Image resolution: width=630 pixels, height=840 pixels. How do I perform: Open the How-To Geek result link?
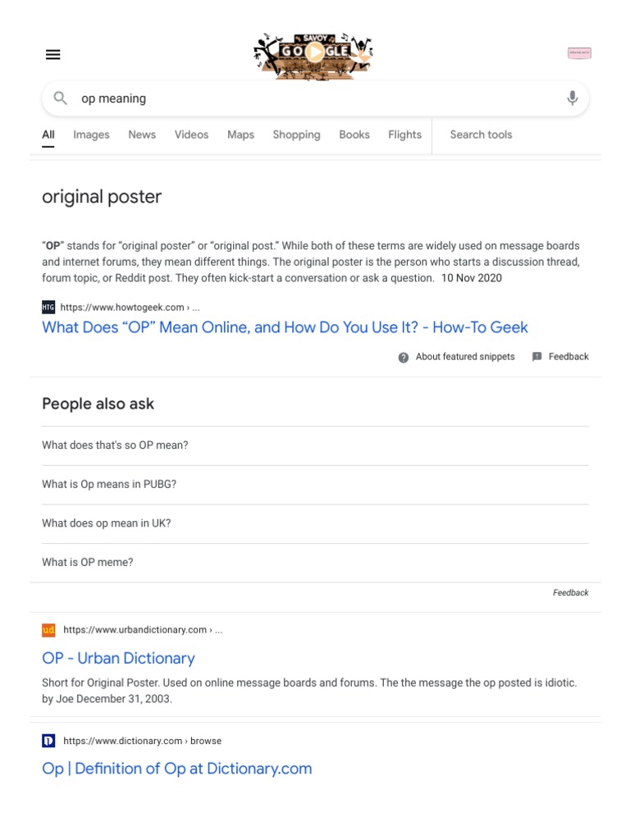285,328
